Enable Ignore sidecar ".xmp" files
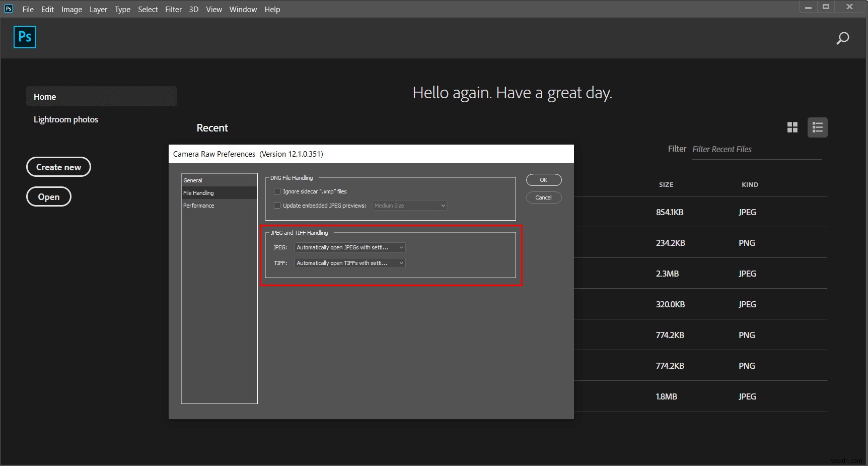Image resolution: width=868 pixels, height=466 pixels. pos(277,191)
